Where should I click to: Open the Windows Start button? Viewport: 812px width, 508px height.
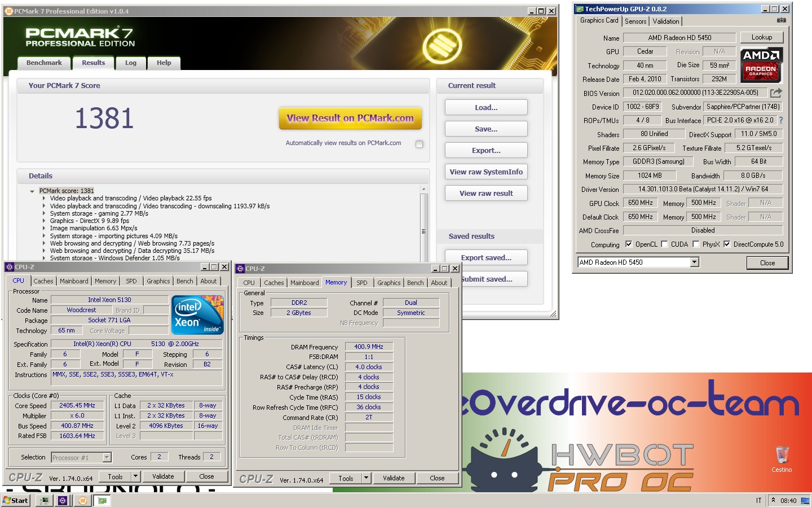point(15,501)
